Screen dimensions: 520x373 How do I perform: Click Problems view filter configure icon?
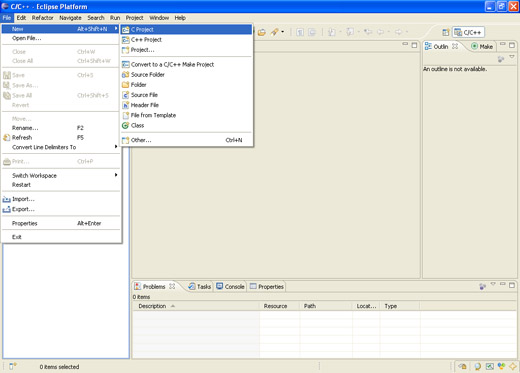click(482, 286)
